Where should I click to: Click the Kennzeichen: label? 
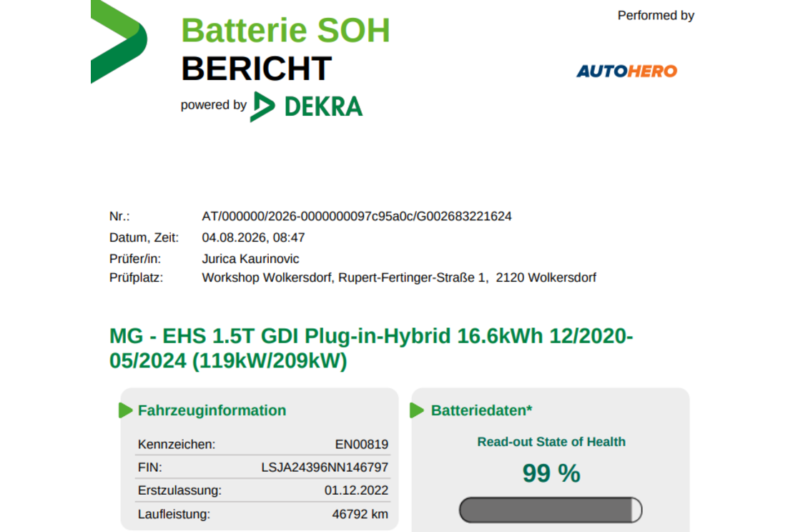click(x=177, y=445)
